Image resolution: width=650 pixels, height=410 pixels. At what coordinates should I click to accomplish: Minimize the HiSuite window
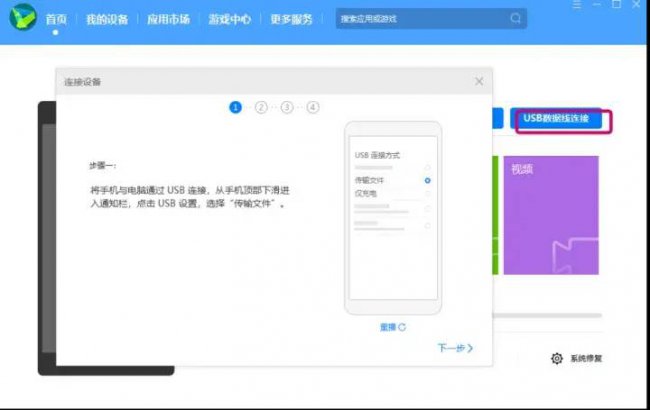pyautogui.click(x=597, y=4)
